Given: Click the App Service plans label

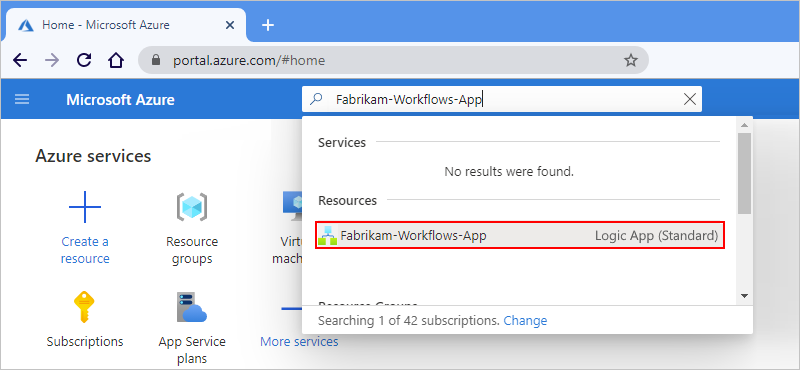Looking at the screenshot, I should (x=191, y=350).
